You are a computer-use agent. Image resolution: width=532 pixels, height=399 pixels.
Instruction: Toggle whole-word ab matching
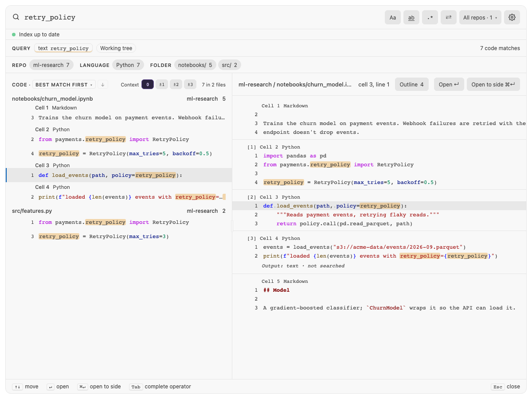pyautogui.click(x=411, y=17)
